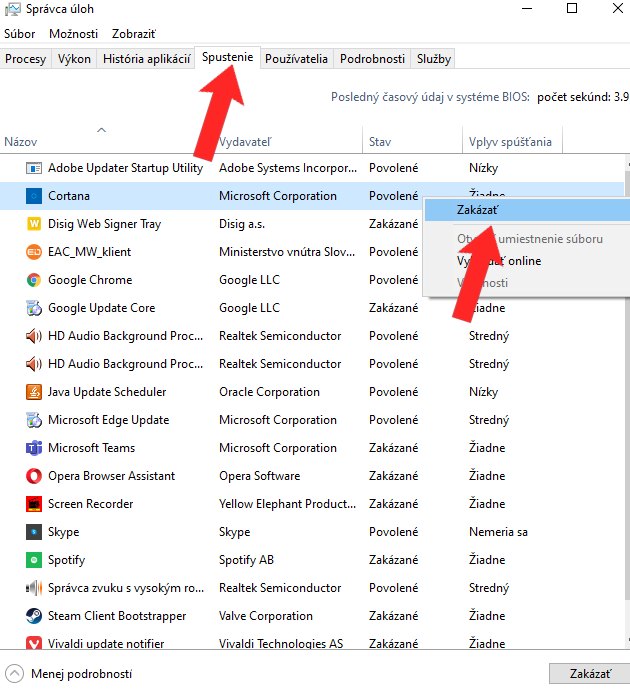Sort by the Vydavateľ column header
Viewport: 630px width, 694px height.
pyautogui.click(x=289, y=142)
